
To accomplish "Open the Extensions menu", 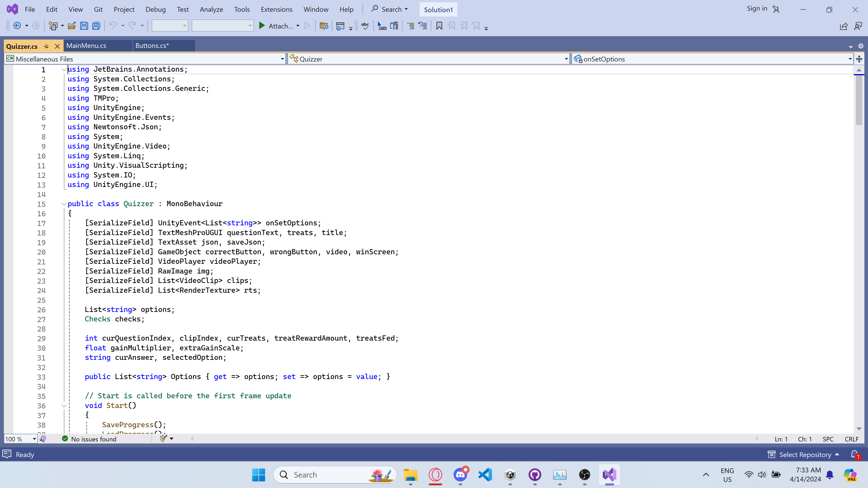I will point(276,9).
